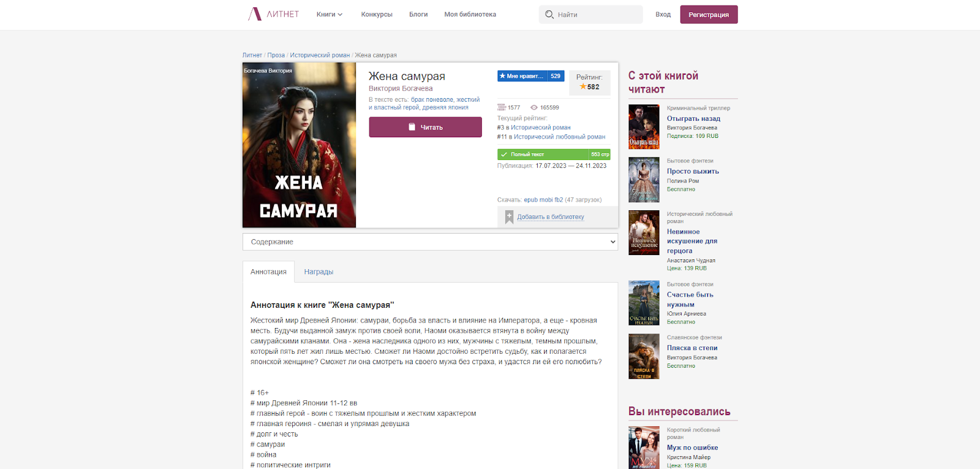Click the Читать read button
The image size is (980, 469).
425,127
